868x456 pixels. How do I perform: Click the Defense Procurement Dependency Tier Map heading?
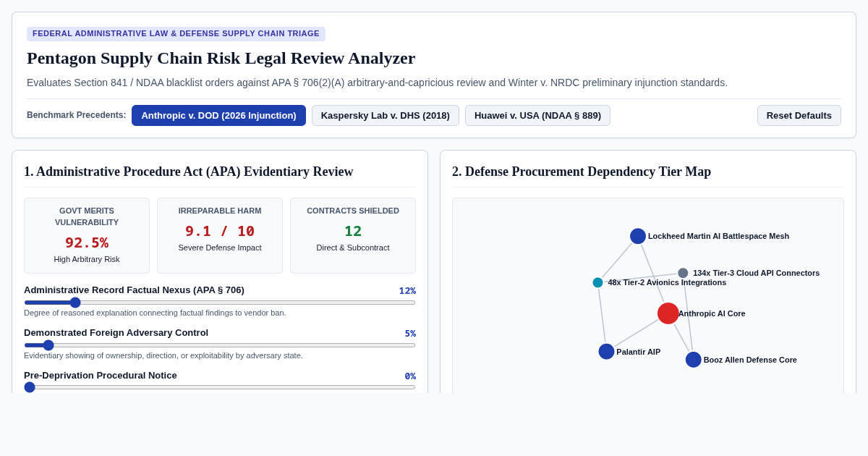tap(582, 172)
